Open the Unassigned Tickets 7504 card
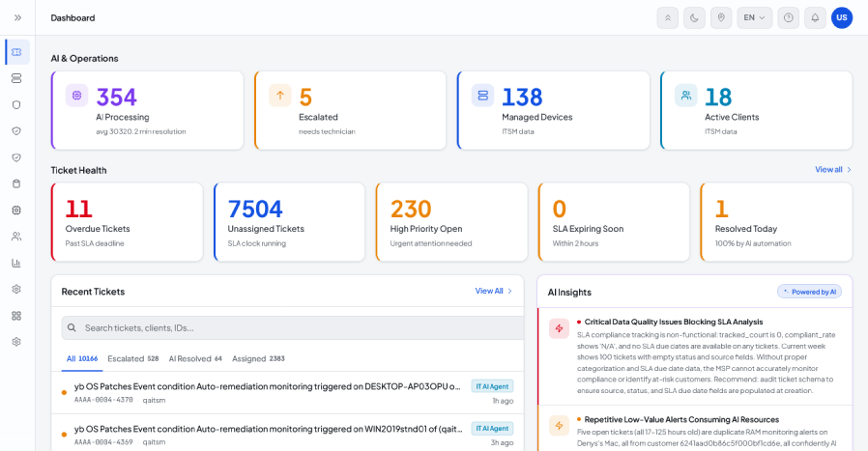 [289, 222]
